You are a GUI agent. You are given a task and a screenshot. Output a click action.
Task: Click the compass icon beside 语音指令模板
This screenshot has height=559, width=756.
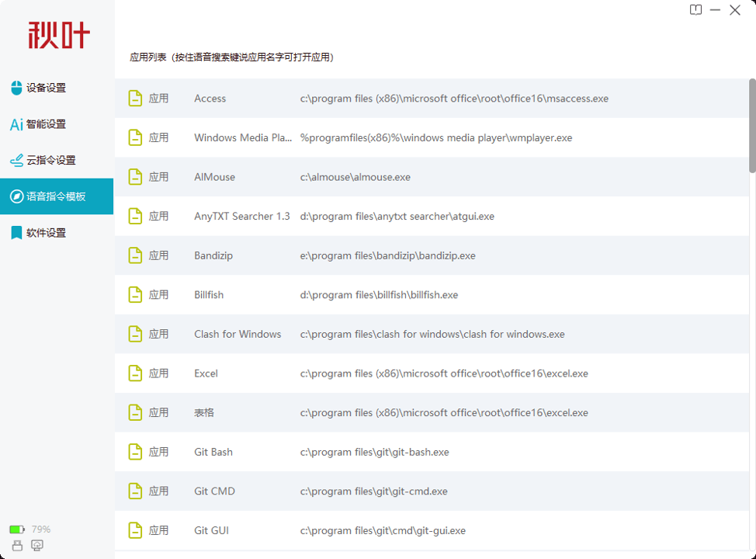click(x=16, y=196)
